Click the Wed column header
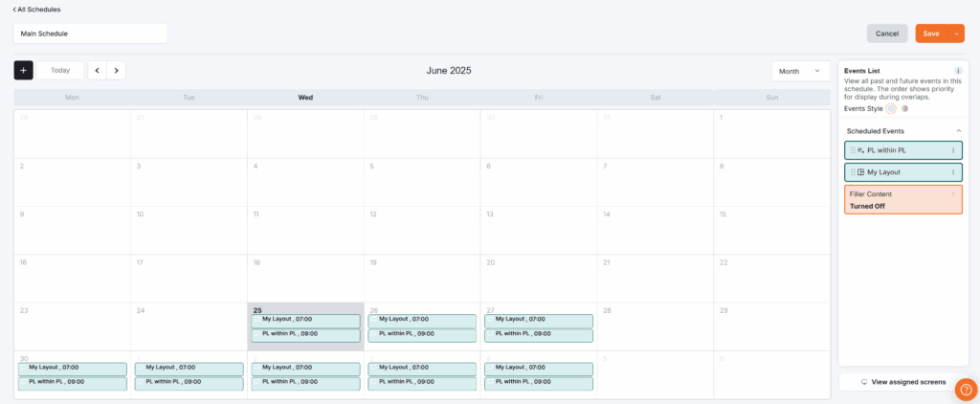The image size is (980, 404). coord(305,98)
